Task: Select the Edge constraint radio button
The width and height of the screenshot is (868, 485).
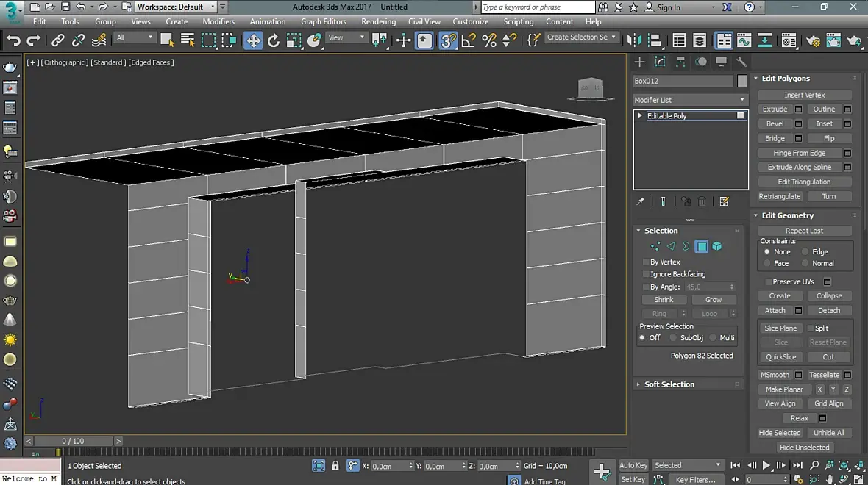Action: coord(805,251)
